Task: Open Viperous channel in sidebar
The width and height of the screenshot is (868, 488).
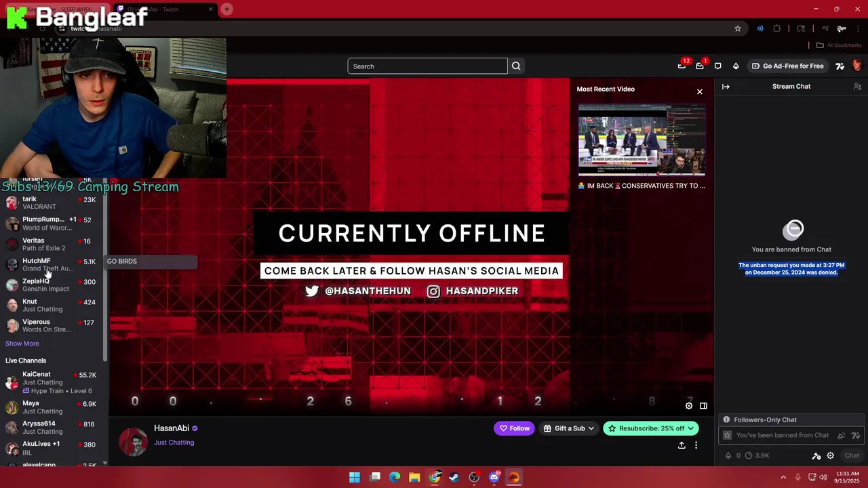Action: (x=52, y=325)
